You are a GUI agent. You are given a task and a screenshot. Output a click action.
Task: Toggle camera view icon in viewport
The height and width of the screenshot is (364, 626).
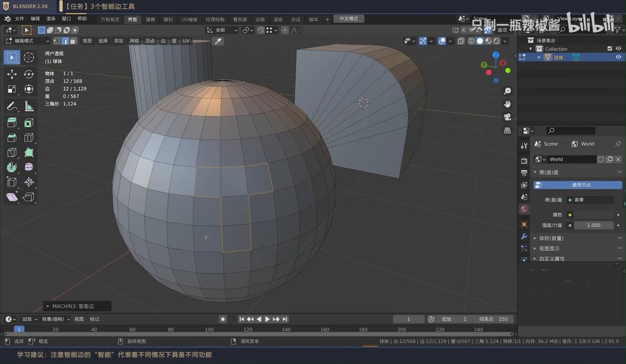click(507, 117)
